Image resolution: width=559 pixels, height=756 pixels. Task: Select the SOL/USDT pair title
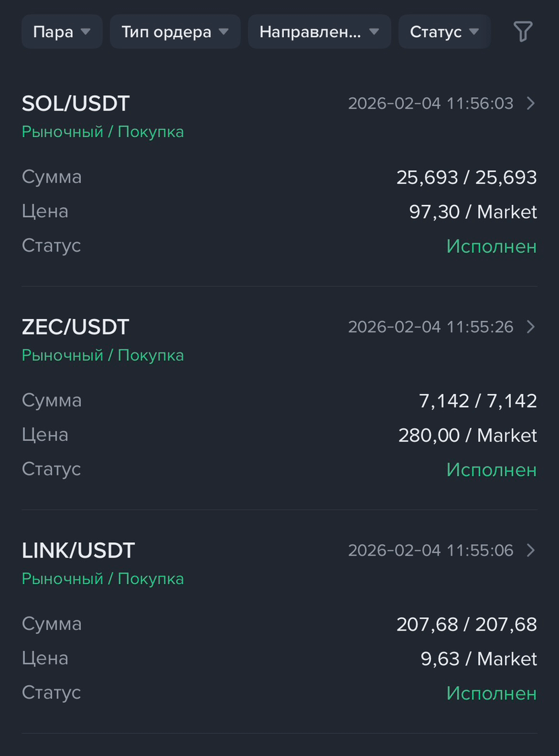76,104
